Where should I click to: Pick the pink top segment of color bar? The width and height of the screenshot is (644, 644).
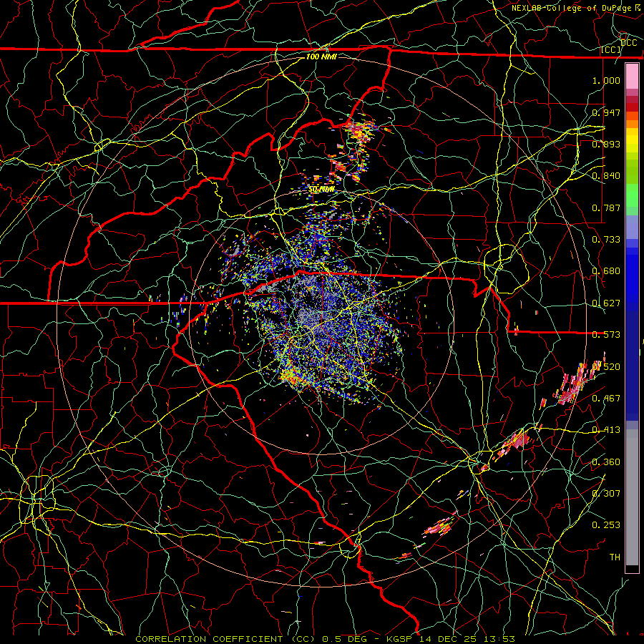click(x=632, y=76)
